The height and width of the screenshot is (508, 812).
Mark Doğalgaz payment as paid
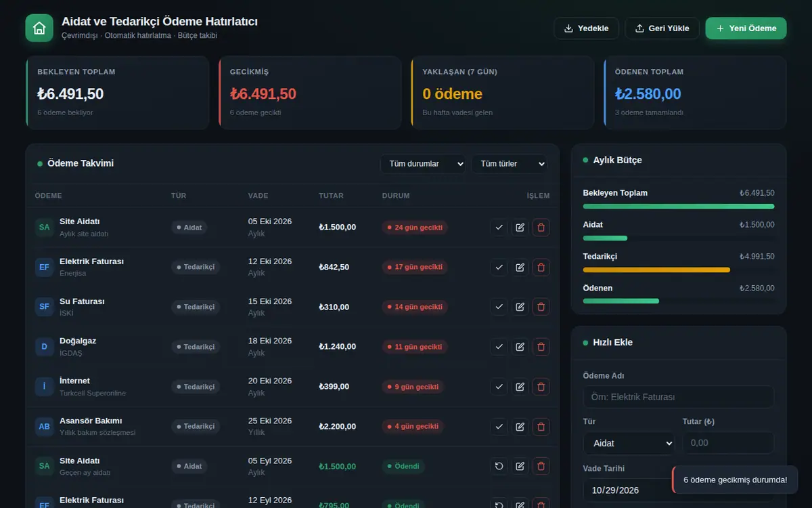[499, 347]
